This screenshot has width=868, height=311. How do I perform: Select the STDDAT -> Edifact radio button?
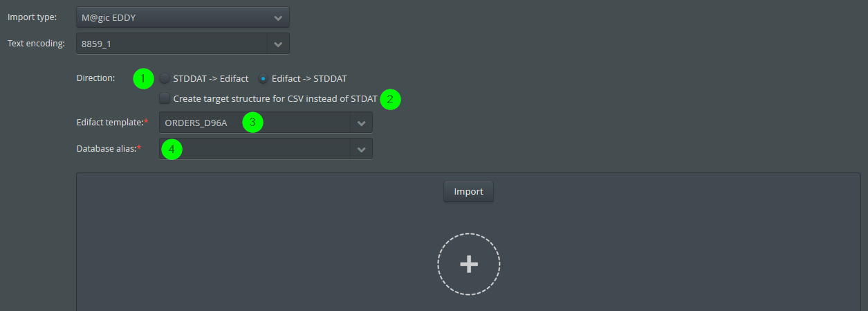pos(165,78)
